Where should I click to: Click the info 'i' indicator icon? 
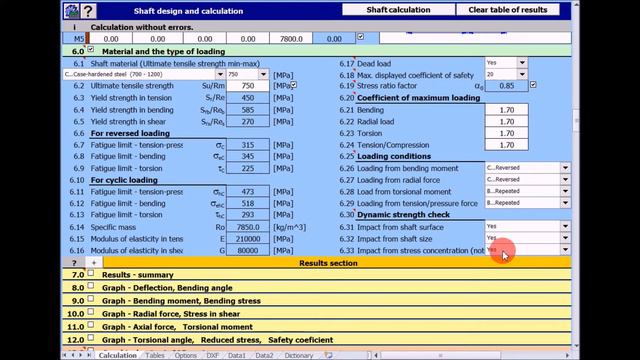74,27
